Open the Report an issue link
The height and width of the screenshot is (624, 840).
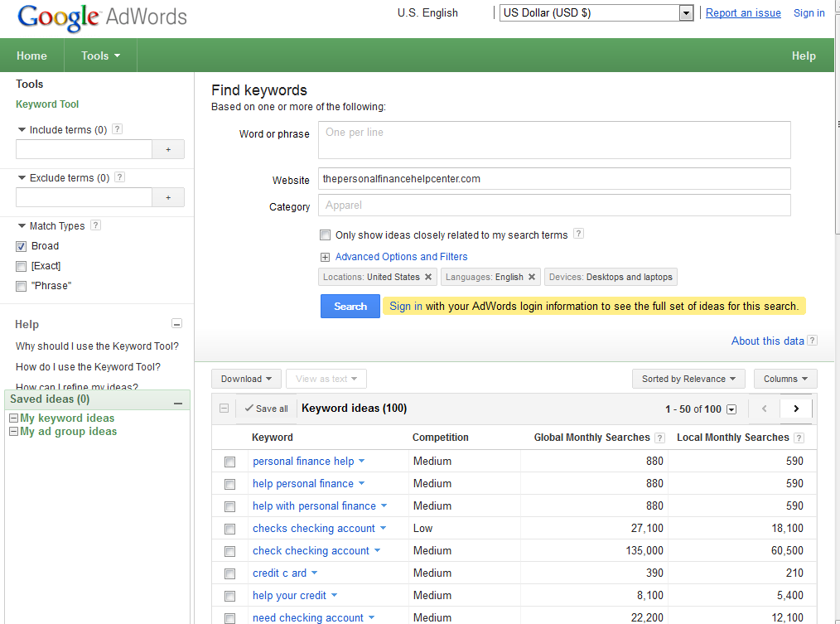click(x=743, y=12)
